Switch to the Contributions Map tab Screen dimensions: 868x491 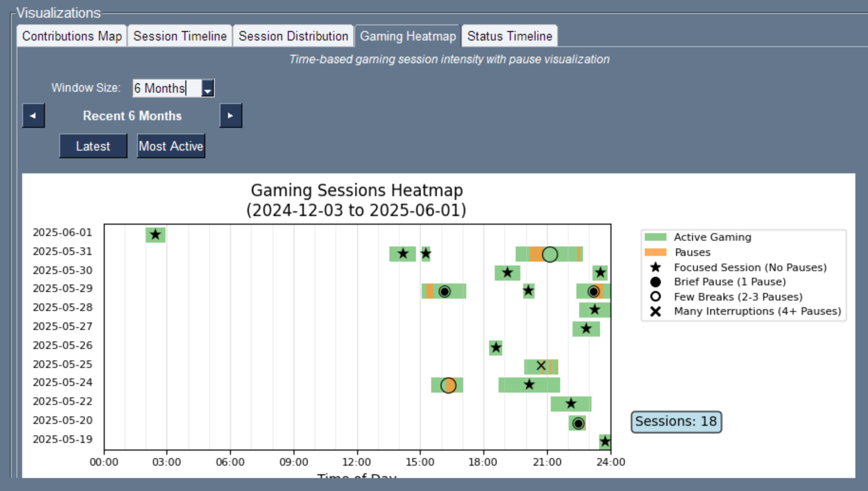72,36
